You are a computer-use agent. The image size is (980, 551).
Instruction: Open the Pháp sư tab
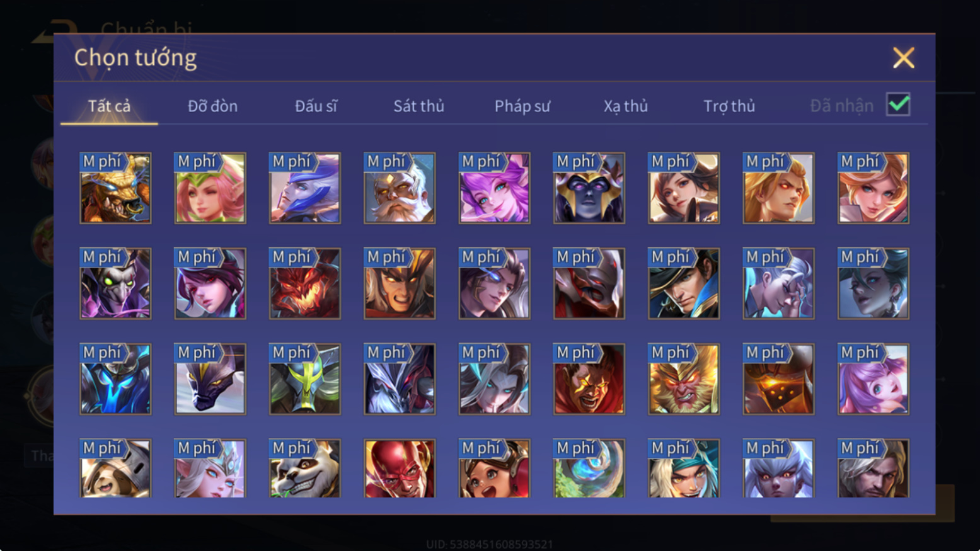coord(522,106)
